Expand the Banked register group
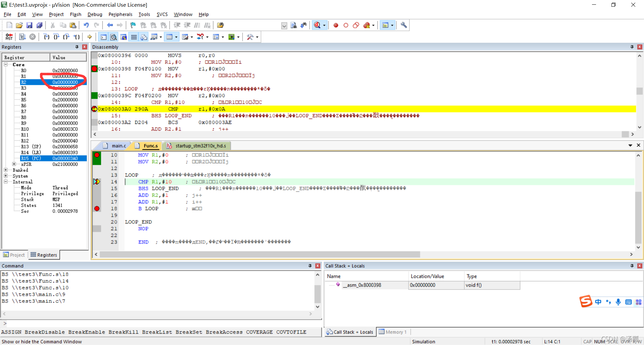 [x=6, y=170]
